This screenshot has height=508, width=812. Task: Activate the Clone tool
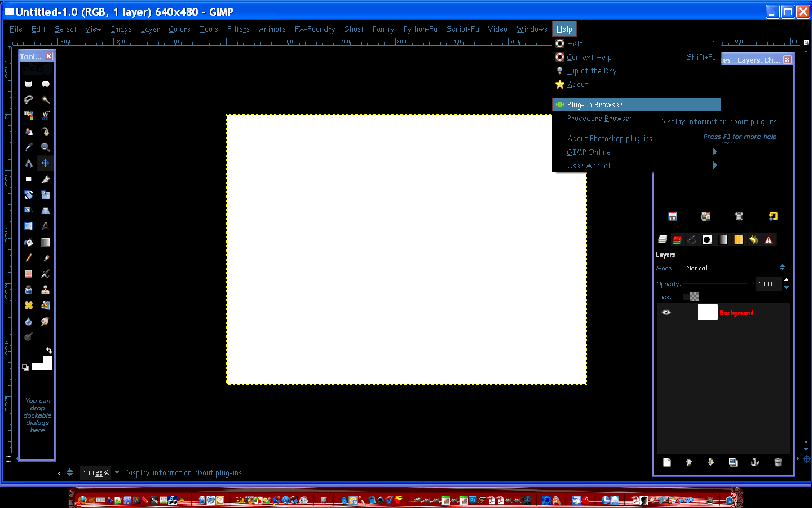[x=46, y=290]
